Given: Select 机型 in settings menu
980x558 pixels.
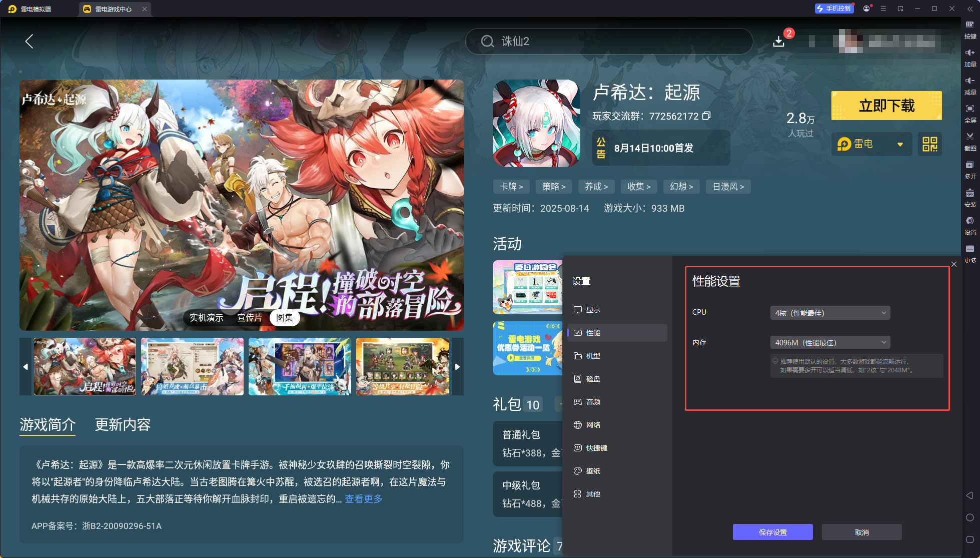Looking at the screenshot, I should (x=617, y=356).
